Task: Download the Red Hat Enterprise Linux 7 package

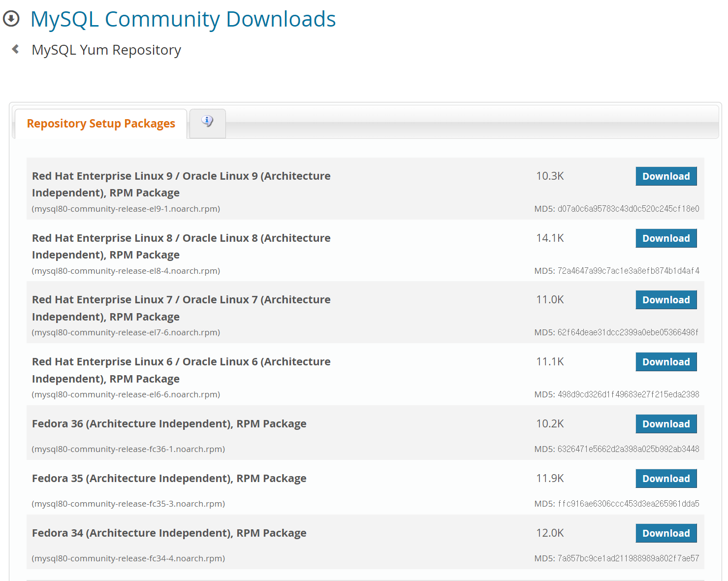Action: point(666,300)
